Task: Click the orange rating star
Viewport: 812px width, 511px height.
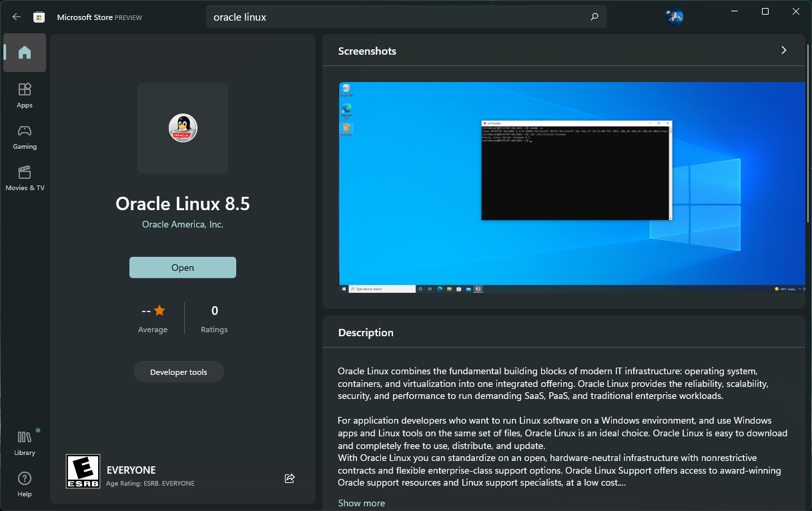Action: click(x=159, y=311)
